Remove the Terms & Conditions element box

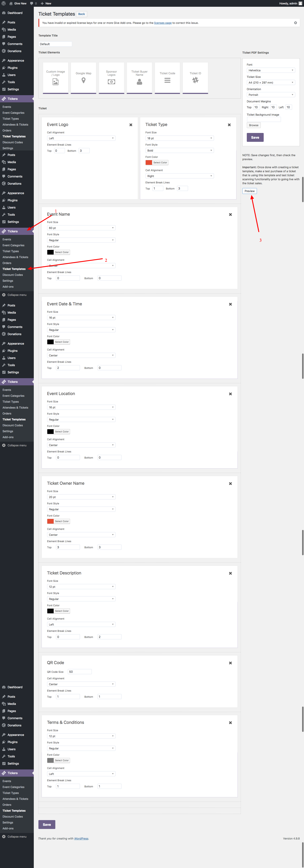coord(231,722)
